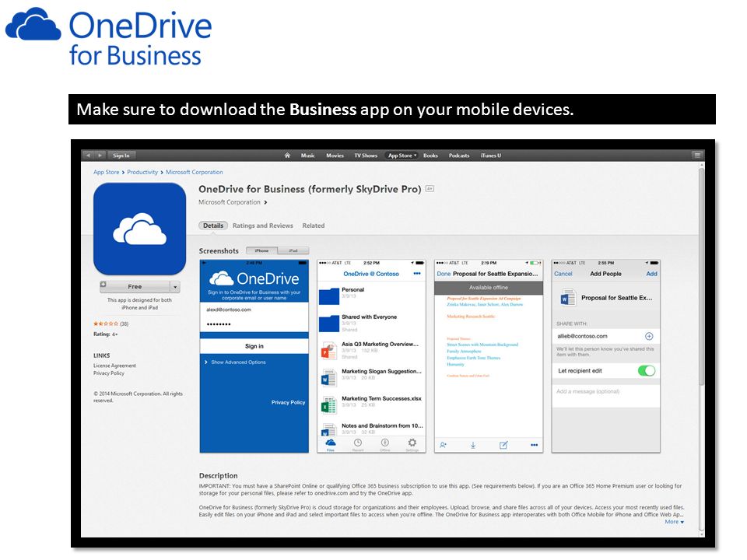
Task: Expand Show Advanced Options
Action: (x=235, y=362)
